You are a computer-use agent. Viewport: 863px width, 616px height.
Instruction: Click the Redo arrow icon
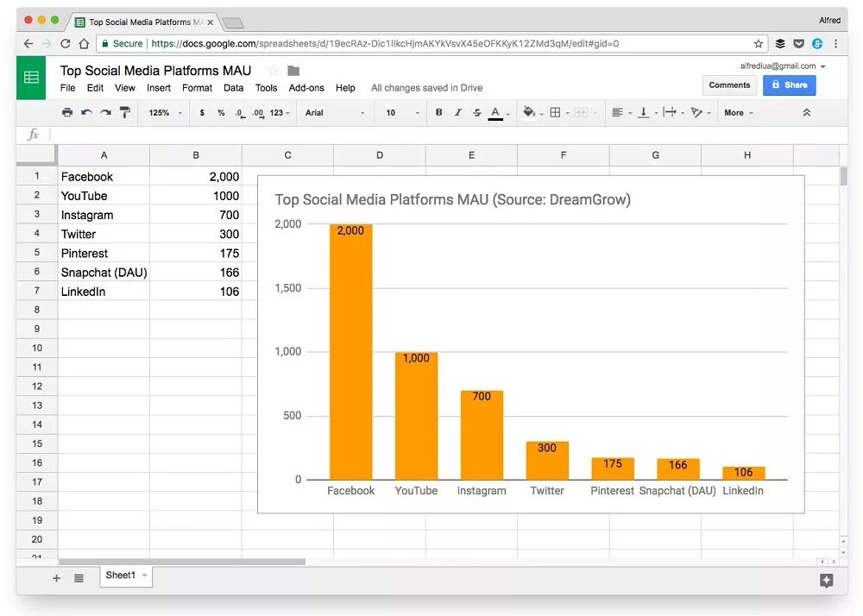click(x=105, y=113)
